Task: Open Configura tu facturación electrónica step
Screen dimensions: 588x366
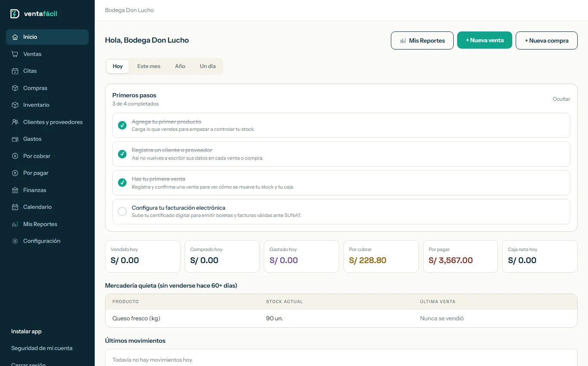Action: tap(341, 211)
